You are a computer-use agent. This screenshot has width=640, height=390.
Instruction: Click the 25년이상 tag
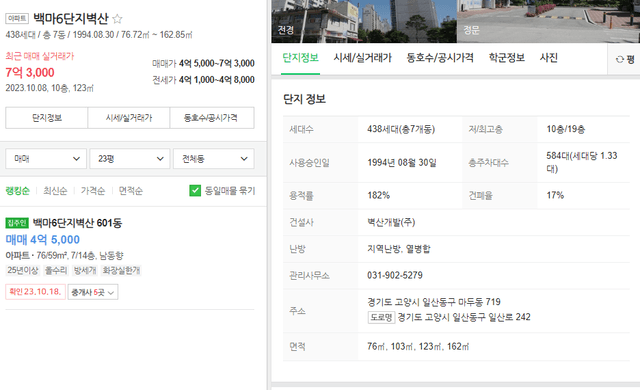pyautogui.click(x=23, y=270)
